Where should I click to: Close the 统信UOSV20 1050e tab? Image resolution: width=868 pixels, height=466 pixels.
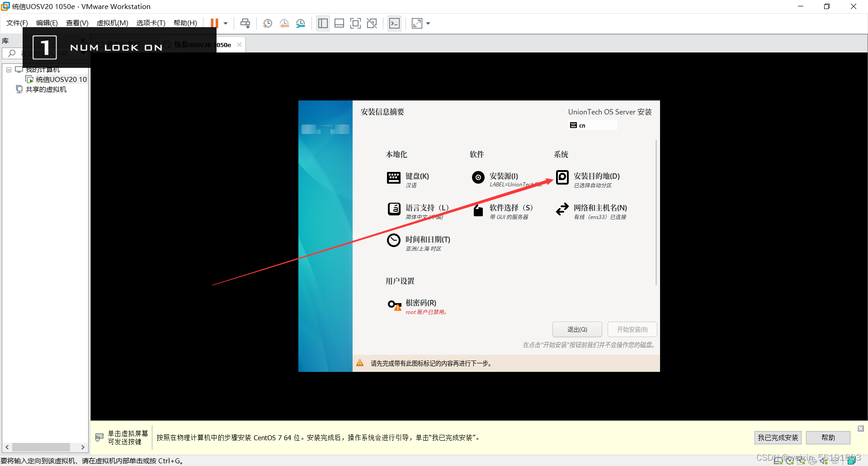(x=239, y=44)
